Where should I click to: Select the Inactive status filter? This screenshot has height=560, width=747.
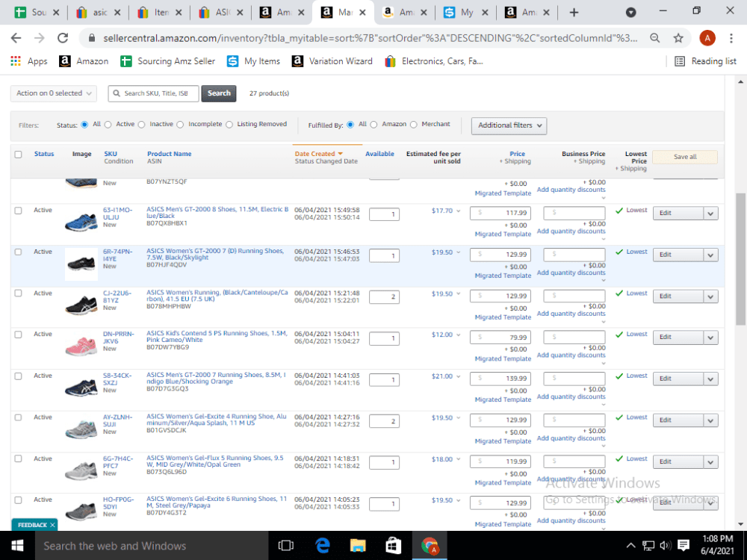pos(141,125)
